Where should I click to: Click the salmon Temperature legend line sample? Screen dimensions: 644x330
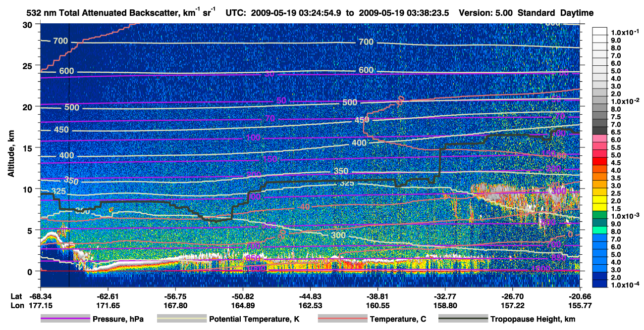(x=342, y=319)
